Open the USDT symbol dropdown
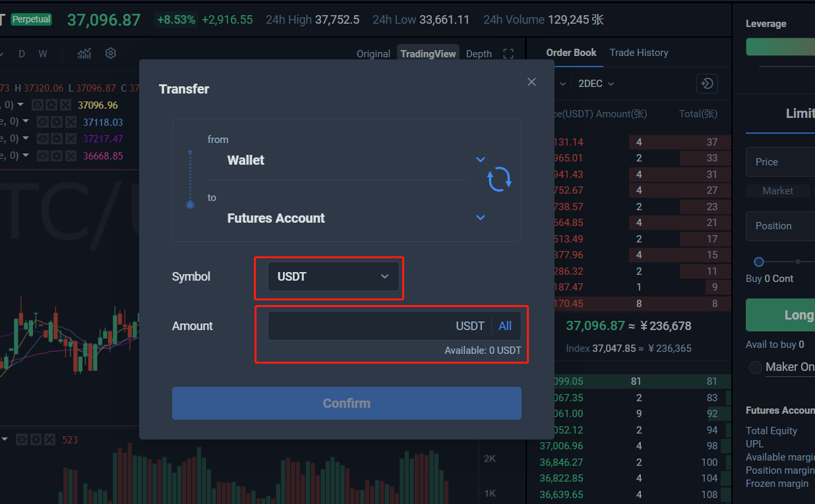815x504 pixels. coord(333,277)
